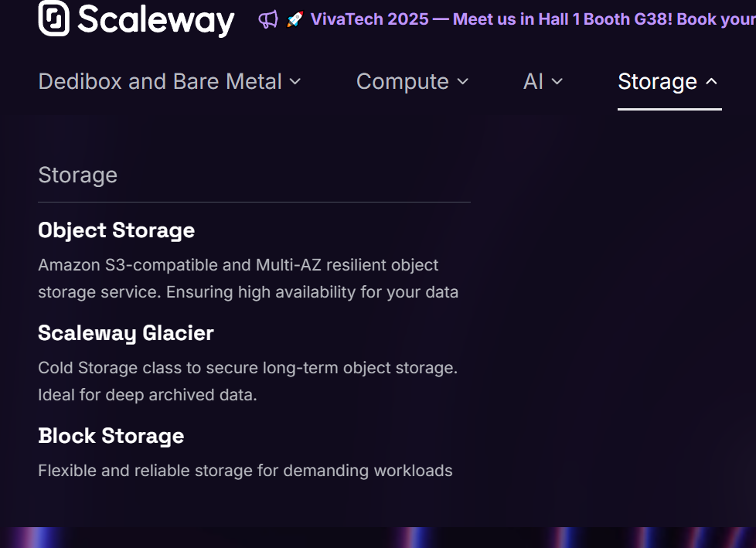This screenshot has width=756, height=548.
Task: Go to Block Storage product page
Action: pyautogui.click(x=111, y=436)
